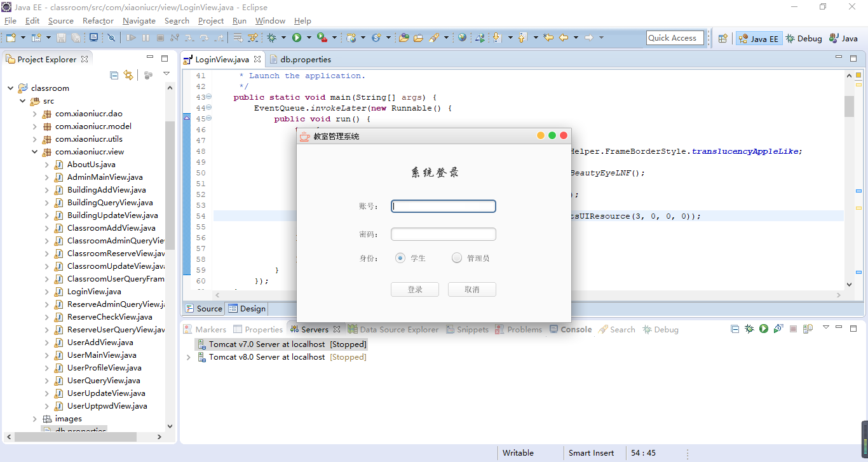Select the 管理员 radio button
Viewport: 868px width, 462px height.
pos(457,258)
